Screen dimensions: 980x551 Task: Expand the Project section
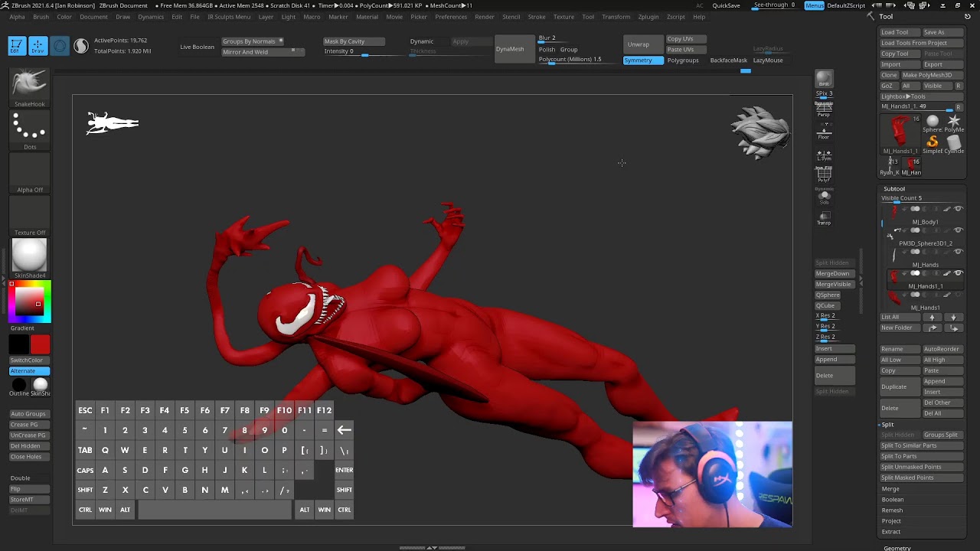coord(891,521)
